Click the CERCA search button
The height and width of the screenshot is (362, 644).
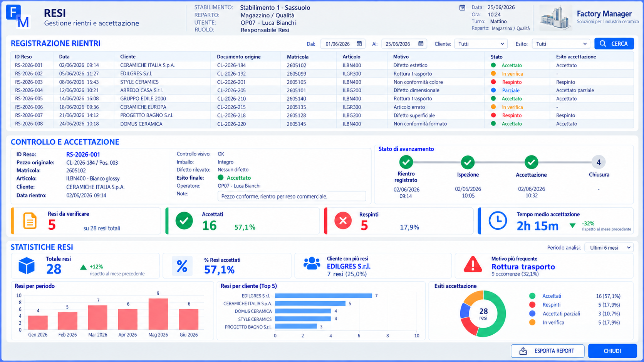pos(614,44)
